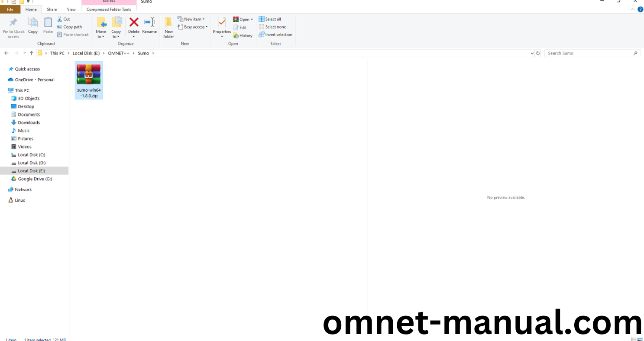Screen dimensions: 644x341
Task: Show file History
Action: pyautogui.click(x=243, y=35)
